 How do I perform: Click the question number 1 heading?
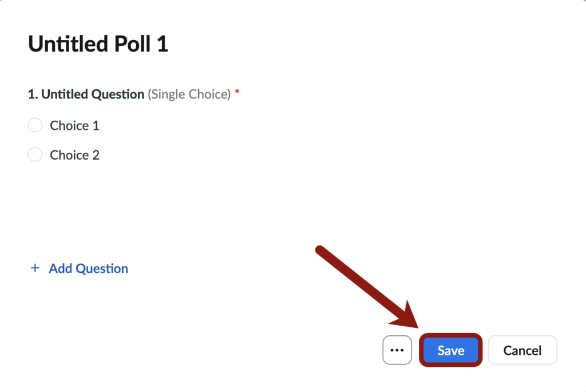(32, 94)
